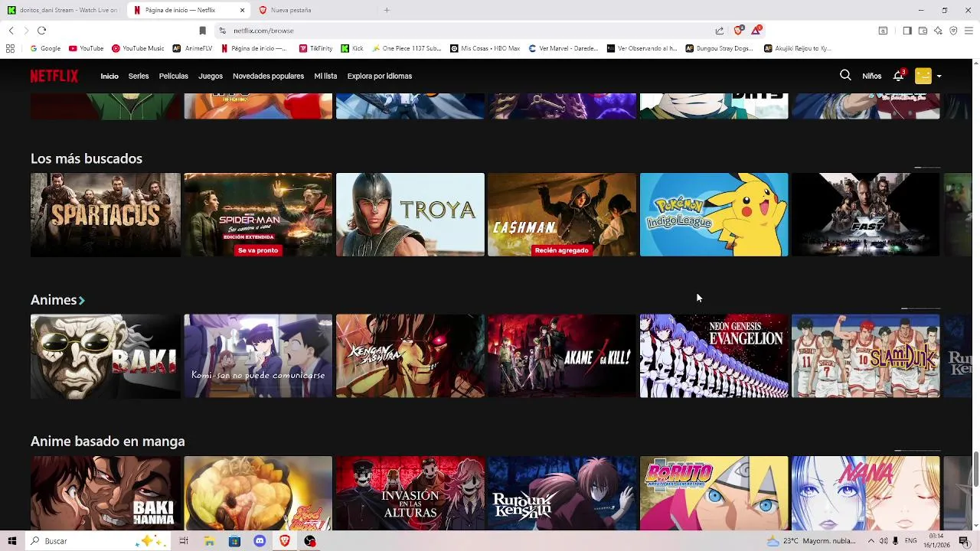The width and height of the screenshot is (980, 551).
Task: Open Explora por idiomas
Action: coord(380,76)
